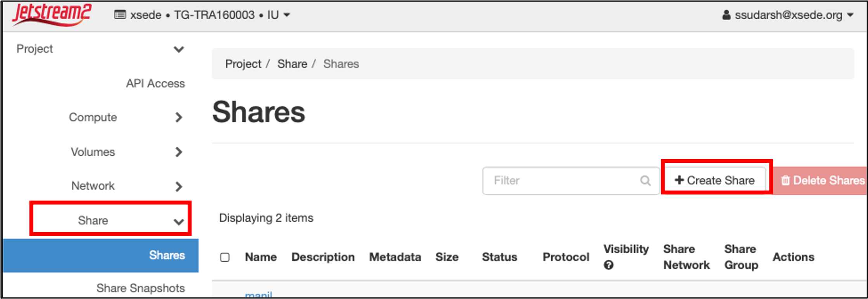Open the xsede project dropdown
868x299 pixels.
[202, 15]
